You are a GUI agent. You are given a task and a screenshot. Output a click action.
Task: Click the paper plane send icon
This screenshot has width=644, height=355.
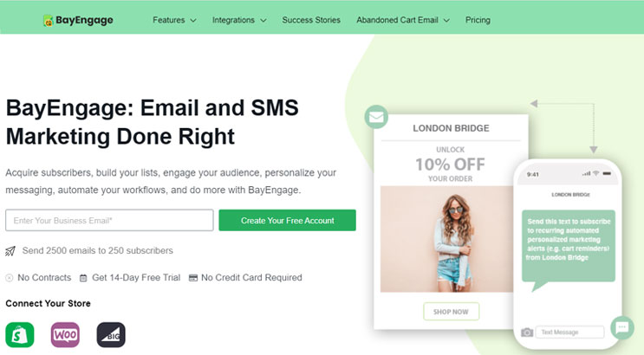[x=10, y=251]
